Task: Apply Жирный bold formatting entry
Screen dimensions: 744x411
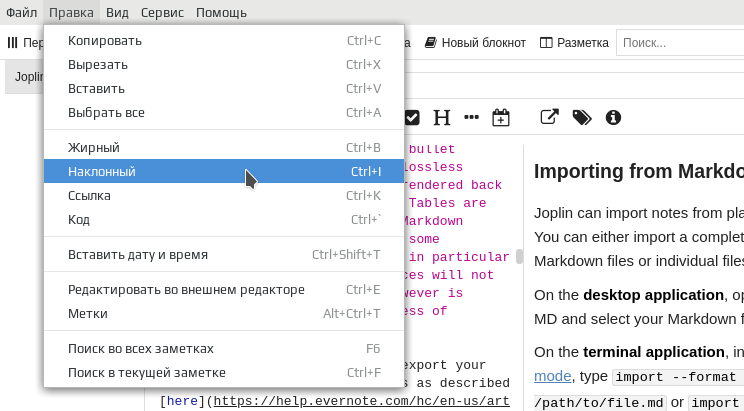Action: (224, 148)
